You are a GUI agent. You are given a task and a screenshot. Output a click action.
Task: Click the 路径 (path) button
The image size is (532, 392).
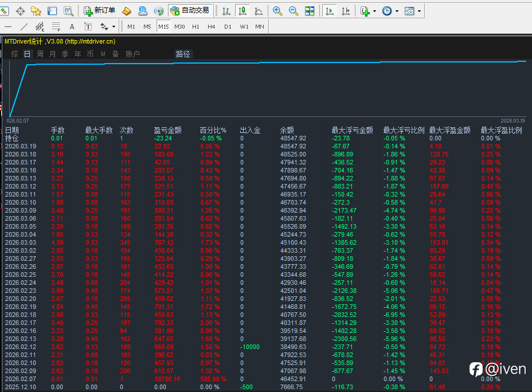coord(183,54)
